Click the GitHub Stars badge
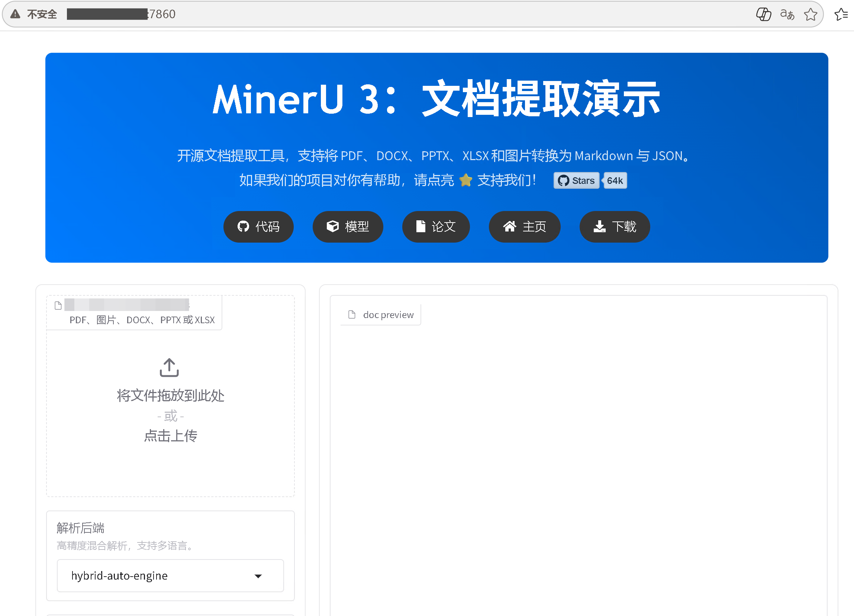The height and width of the screenshot is (616, 854). click(576, 181)
